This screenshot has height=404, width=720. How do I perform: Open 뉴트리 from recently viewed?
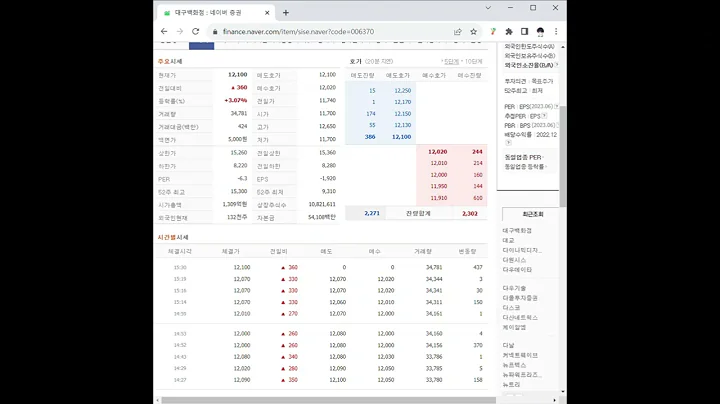(x=511, y=385)
